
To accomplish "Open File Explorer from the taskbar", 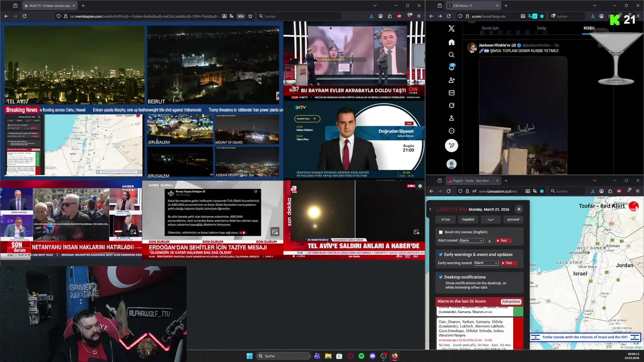I will [328, 356].
